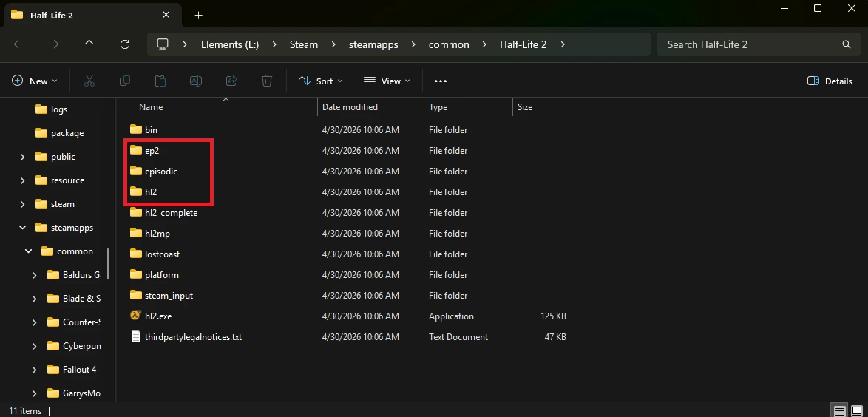868x417 pixels.
Task: Add a new tab with plus icon
Action: [199, 15]
